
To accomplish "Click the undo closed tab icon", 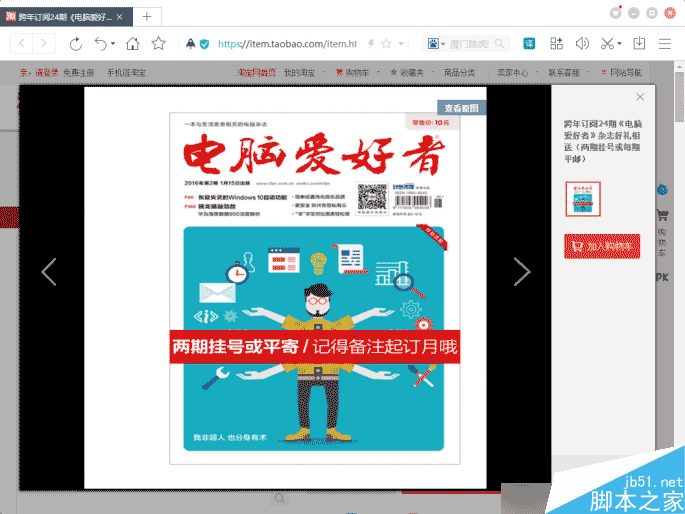I will tap(101, 44).
